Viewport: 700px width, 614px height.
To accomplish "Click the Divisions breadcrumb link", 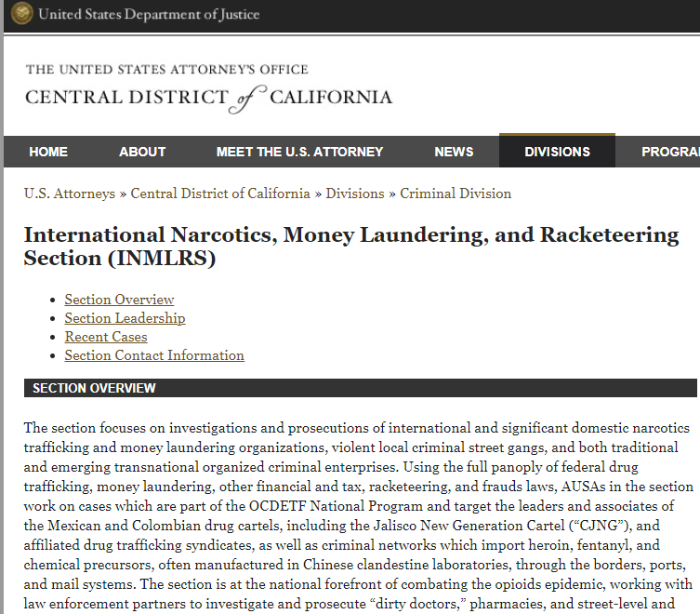I will (355, 194).
